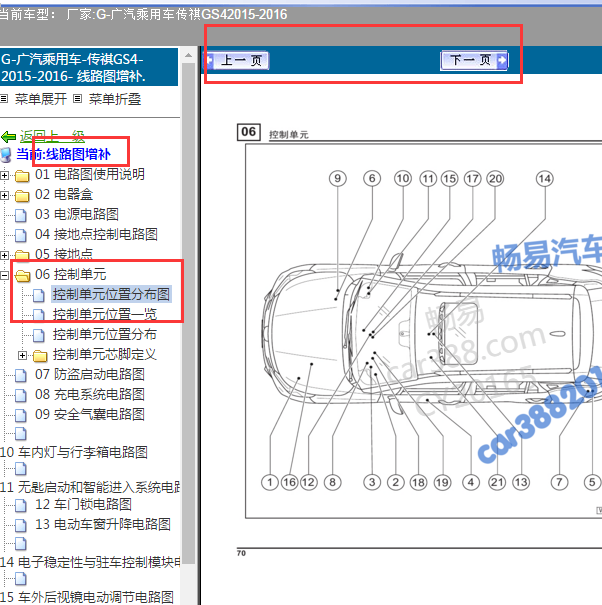Click callout number 14 in diagram
This screenshot has height=605, width=602.
click(545, 178)
